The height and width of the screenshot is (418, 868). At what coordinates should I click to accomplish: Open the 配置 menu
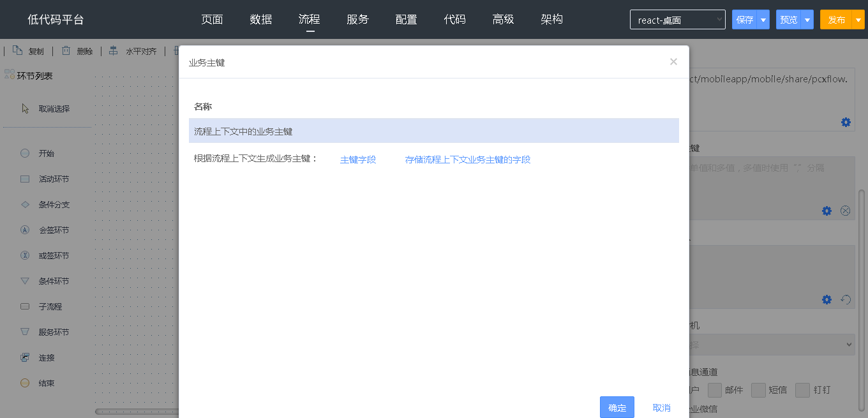tap(407, 19)
